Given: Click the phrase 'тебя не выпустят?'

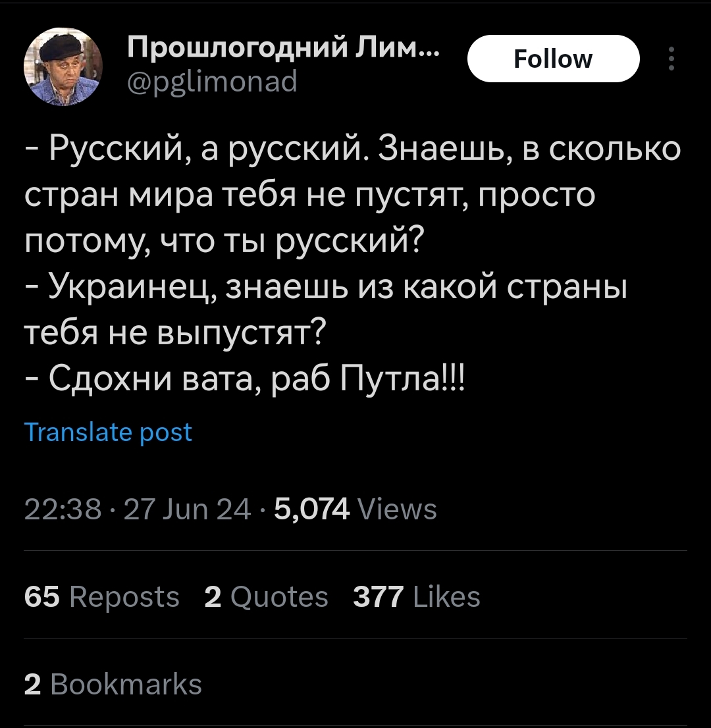Looking at the screenshot, I should click(x=176, y=333).
